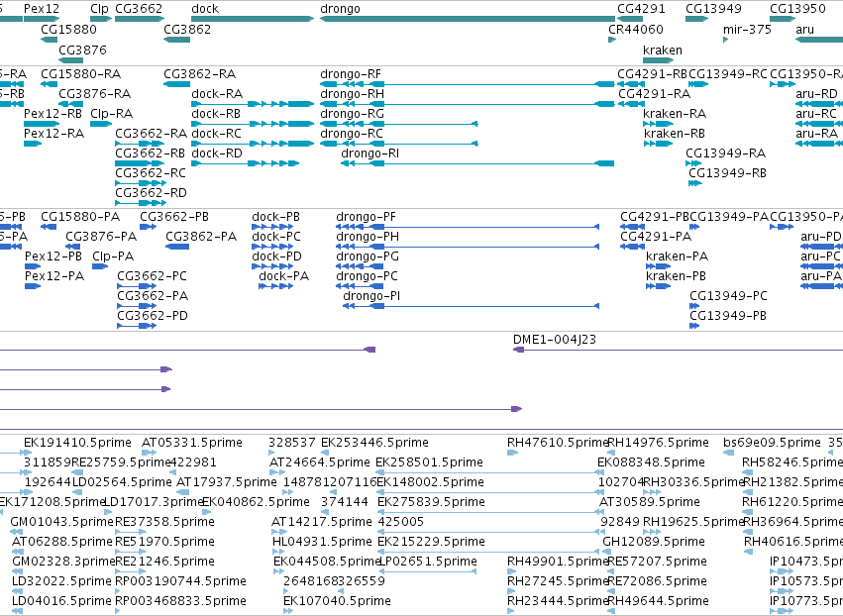Image resolution: width=843 pixels, height=616 pixels.
Task: Open the dock-RC transcript label
Action: click(x=216, y=134)
